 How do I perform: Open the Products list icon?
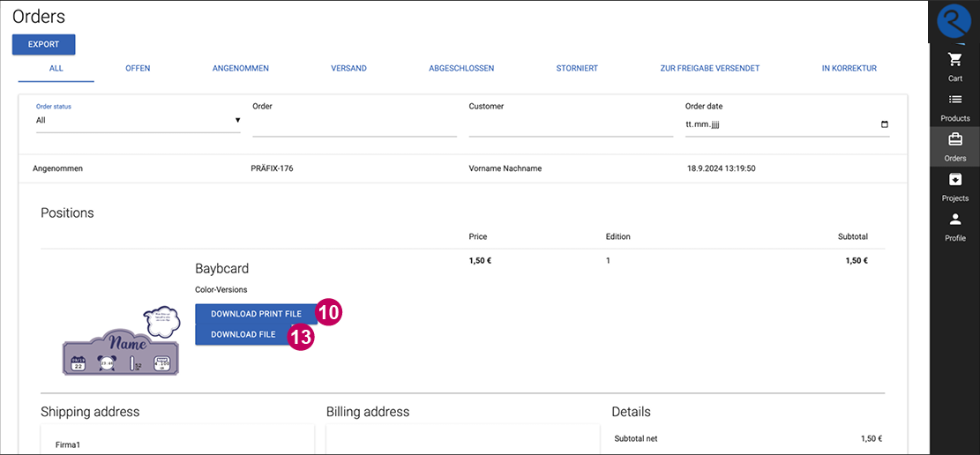(x=954, y=100)
